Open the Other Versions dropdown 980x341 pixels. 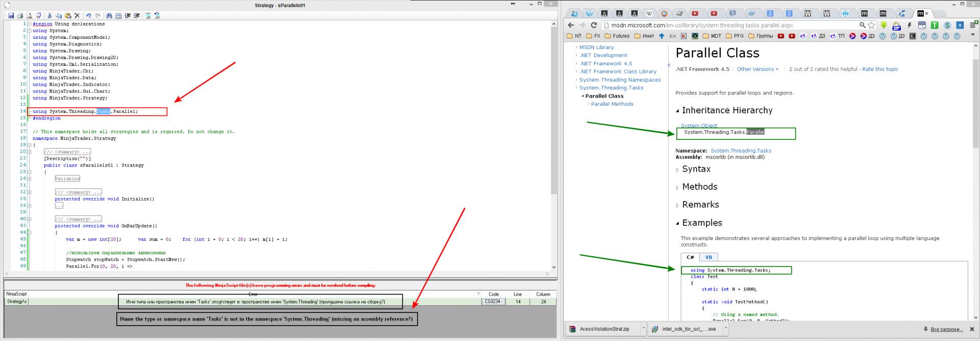coord(757,69)
